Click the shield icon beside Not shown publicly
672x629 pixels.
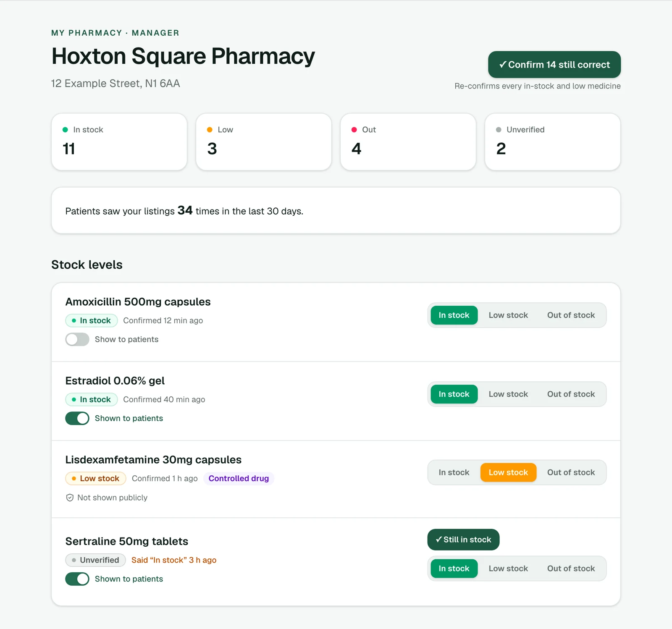pyautogui.click(x=70, y=498)
